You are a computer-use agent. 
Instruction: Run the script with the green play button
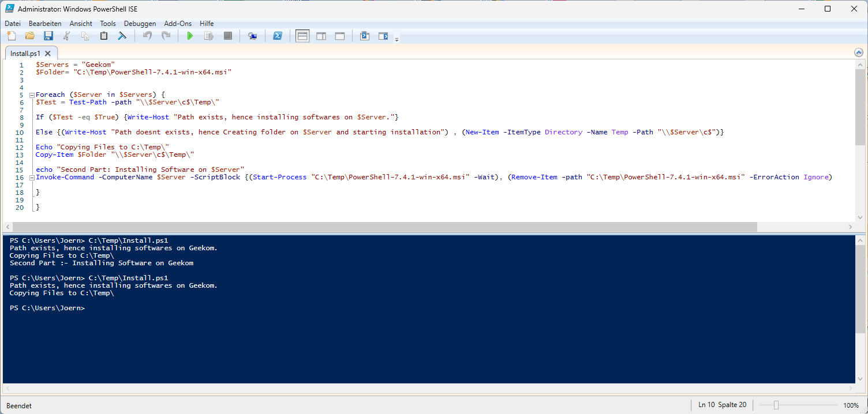(190, 36)
